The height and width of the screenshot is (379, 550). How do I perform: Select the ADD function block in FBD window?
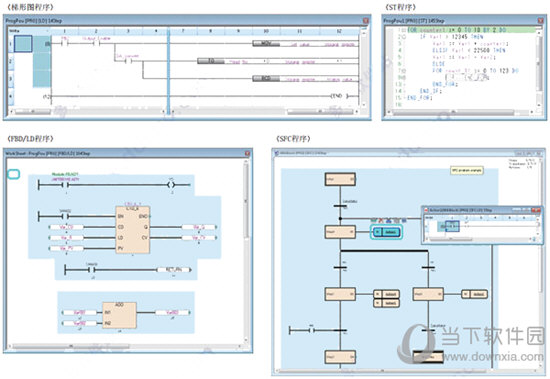point(119,315)
